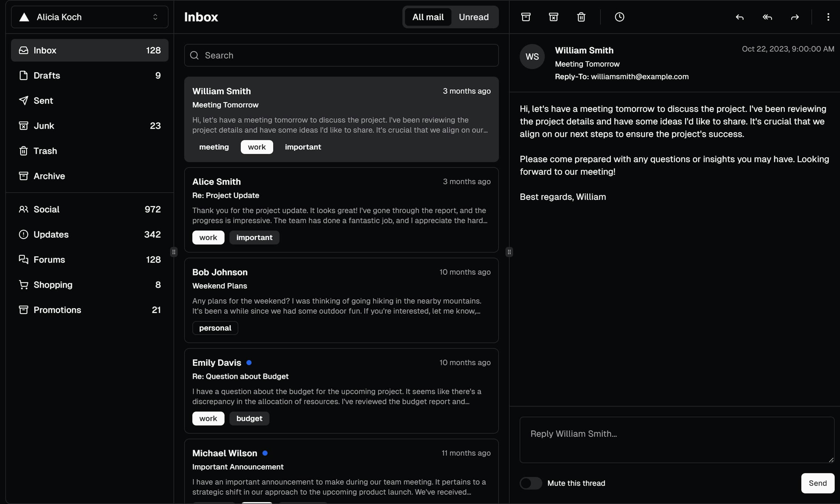Viewport: 840px width, 504px height.
Task: Open the Junk mail folder
Action: pos(44,126)
